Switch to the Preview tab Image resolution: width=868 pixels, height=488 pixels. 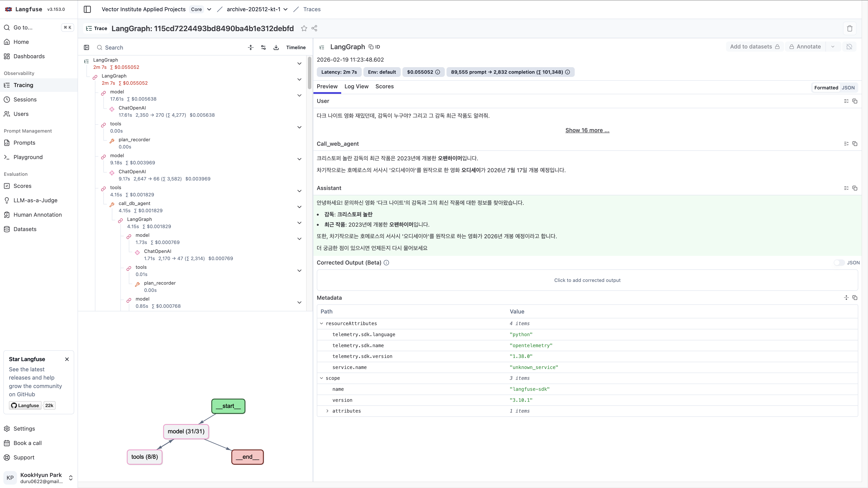coord(327,87)
